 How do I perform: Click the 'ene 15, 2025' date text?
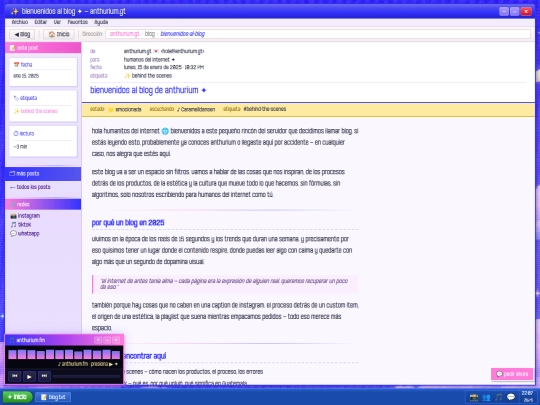click(26, 76)
